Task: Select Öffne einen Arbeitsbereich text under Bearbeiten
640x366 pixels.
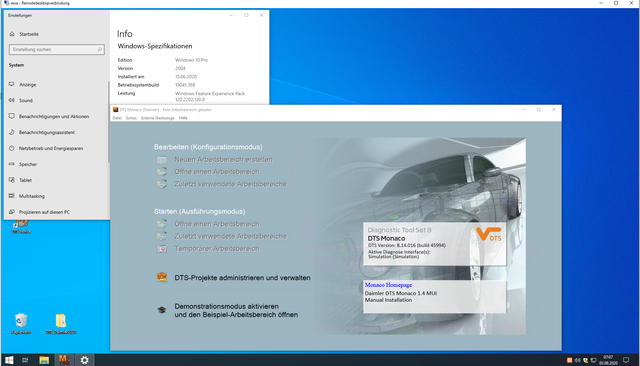Action: click(x=217, y=172)
